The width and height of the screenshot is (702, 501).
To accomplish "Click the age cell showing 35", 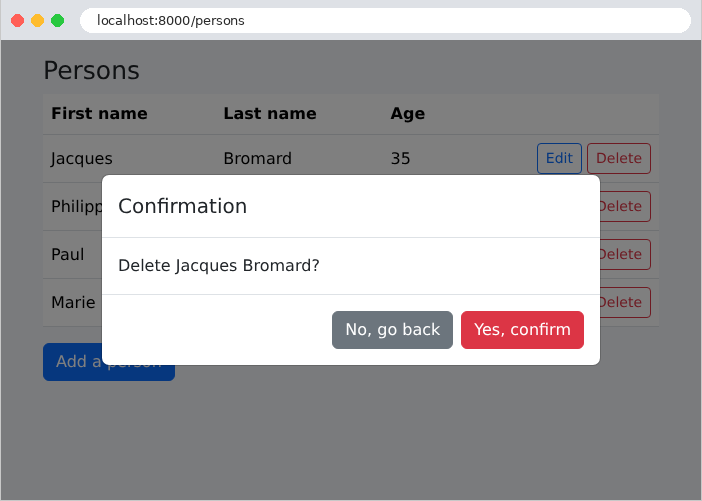I will tap(400, 158).
